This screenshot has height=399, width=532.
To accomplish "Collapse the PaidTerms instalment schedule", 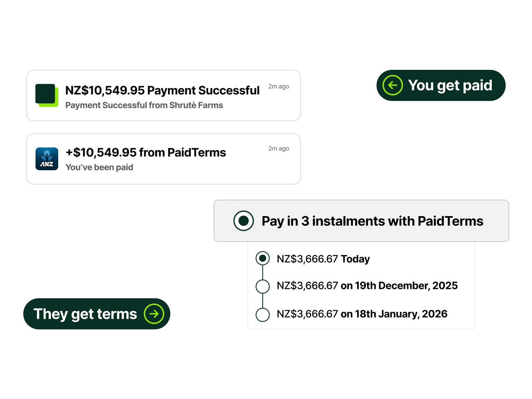I will 361,220.
